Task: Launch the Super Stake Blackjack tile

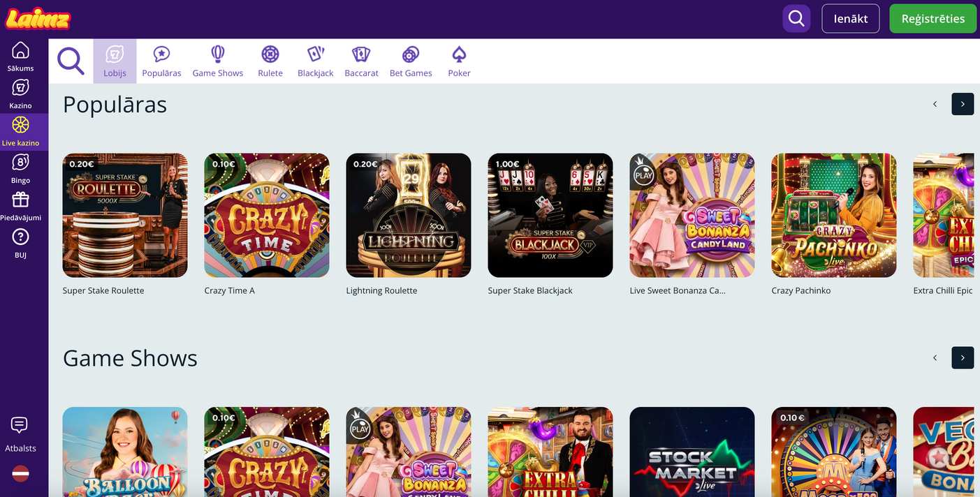Action: click(x=550, y=216)
